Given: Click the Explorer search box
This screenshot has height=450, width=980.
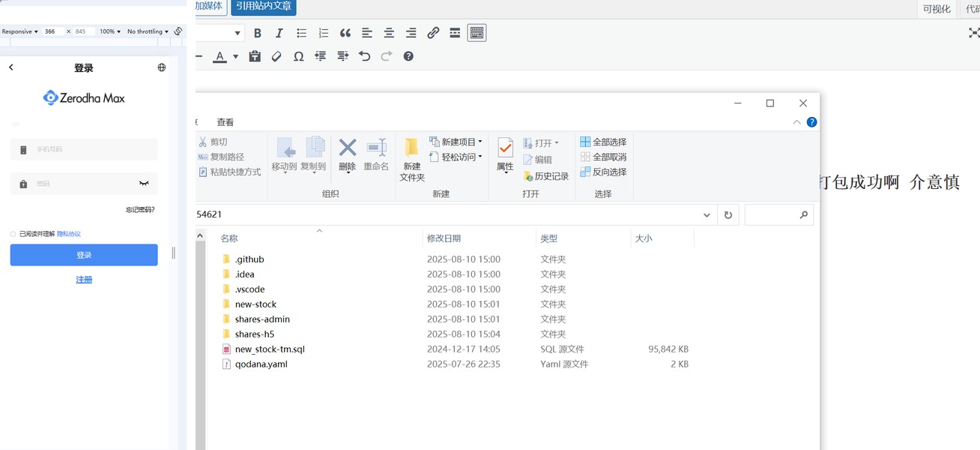Looking at the screenshot, I should (778, 214).
